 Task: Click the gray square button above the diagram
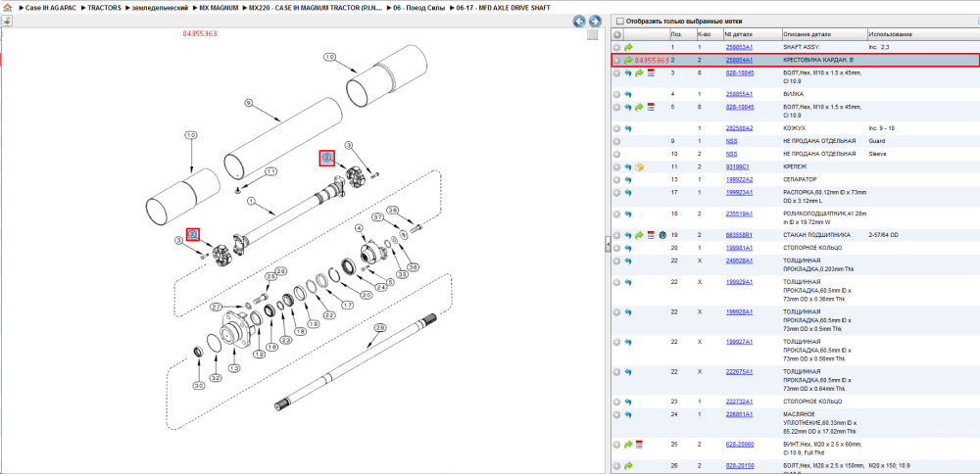click(593, 35)
